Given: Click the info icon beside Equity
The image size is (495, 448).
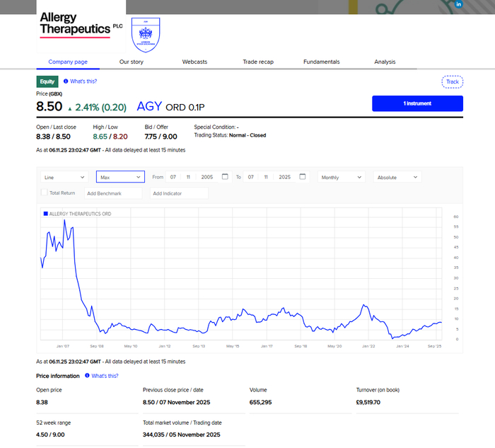Looking at the screenshot, I should point(66,81).
